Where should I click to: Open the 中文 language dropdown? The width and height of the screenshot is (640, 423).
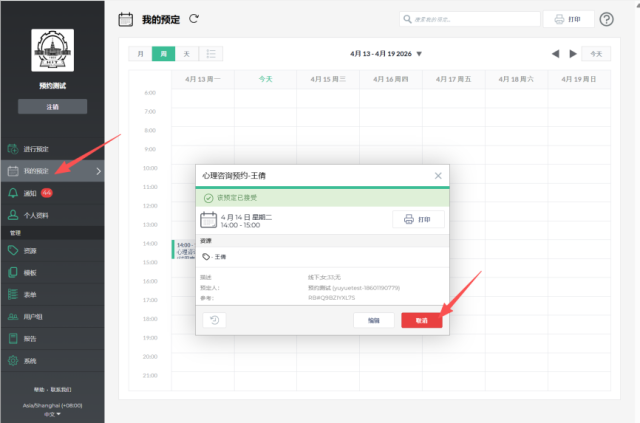click(52, 413)
